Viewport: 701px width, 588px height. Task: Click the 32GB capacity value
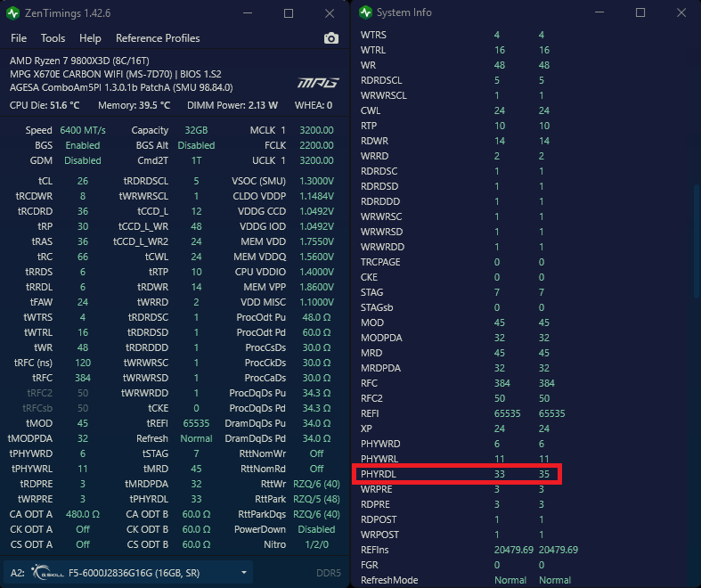pos(196,130)
